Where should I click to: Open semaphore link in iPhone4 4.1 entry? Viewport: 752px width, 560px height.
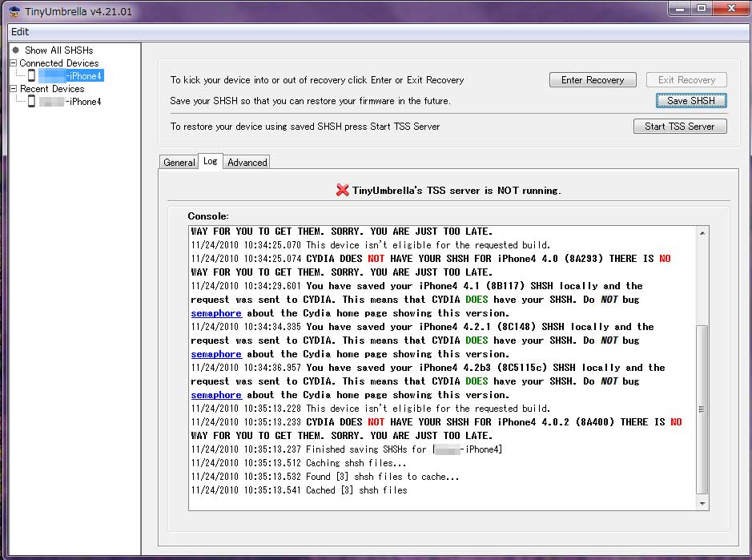(216, 313)
